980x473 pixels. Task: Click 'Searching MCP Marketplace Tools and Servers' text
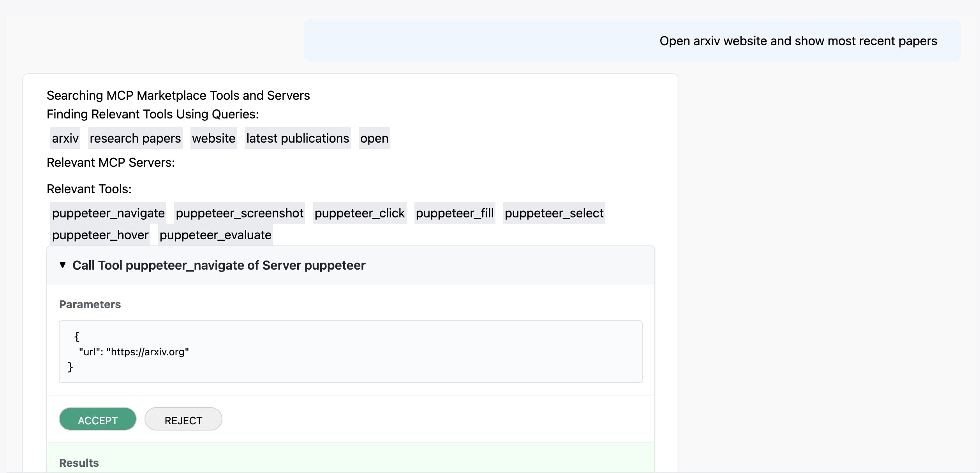pos(178,95)
